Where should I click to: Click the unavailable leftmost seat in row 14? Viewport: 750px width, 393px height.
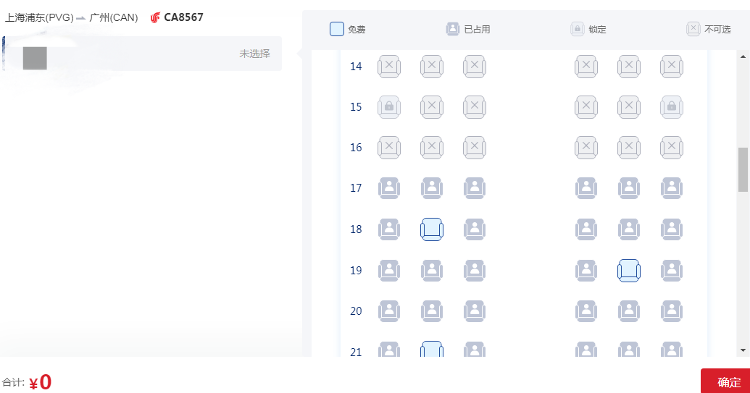click(x=389, y=66)
